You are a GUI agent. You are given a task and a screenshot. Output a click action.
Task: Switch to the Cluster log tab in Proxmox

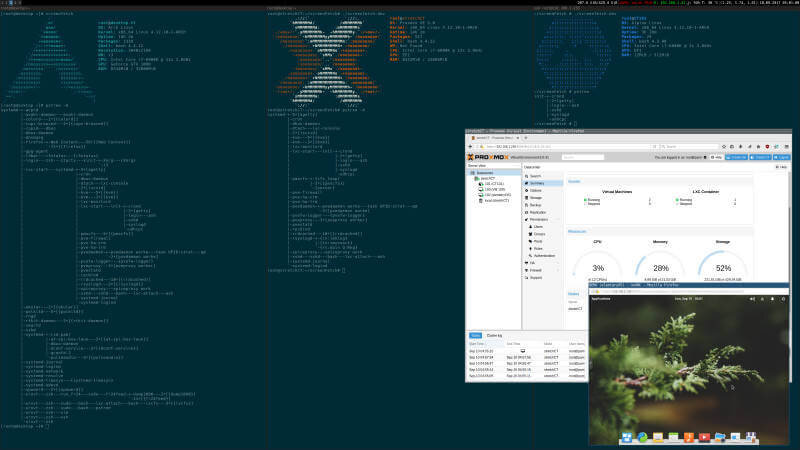click(x=494, y=335)
